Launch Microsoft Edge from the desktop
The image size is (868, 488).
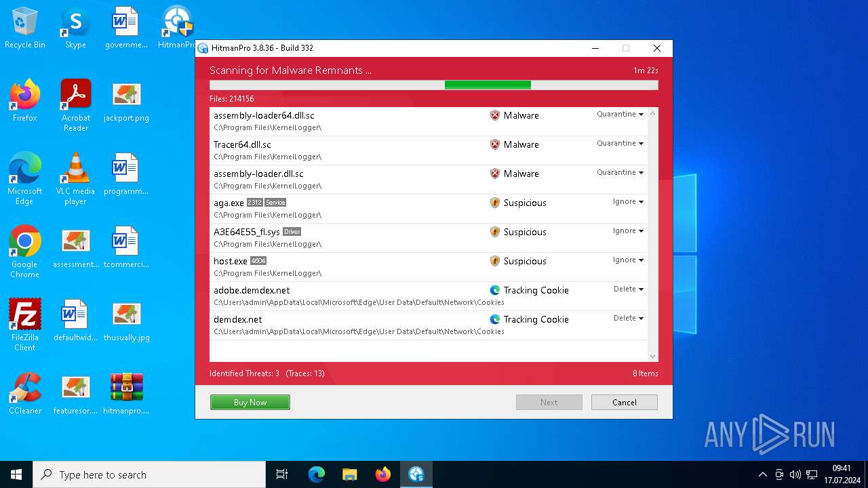(25, 178)
